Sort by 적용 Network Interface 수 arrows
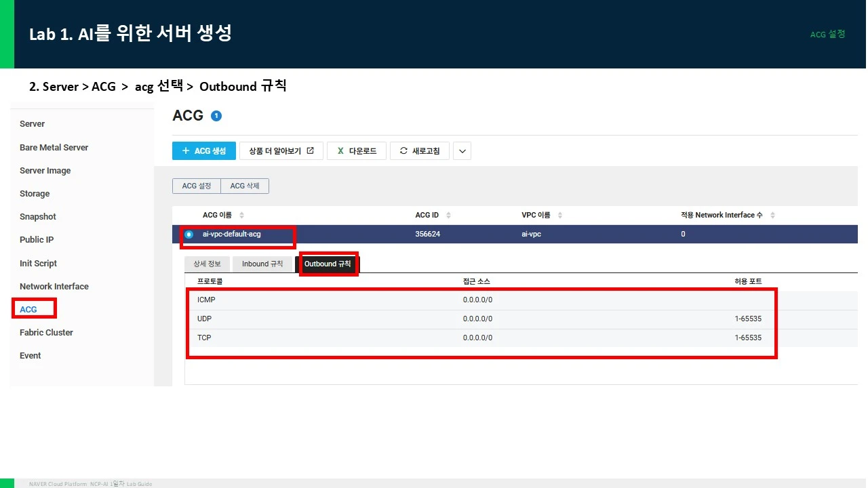 pyautogui.click(x=772, y=215)
